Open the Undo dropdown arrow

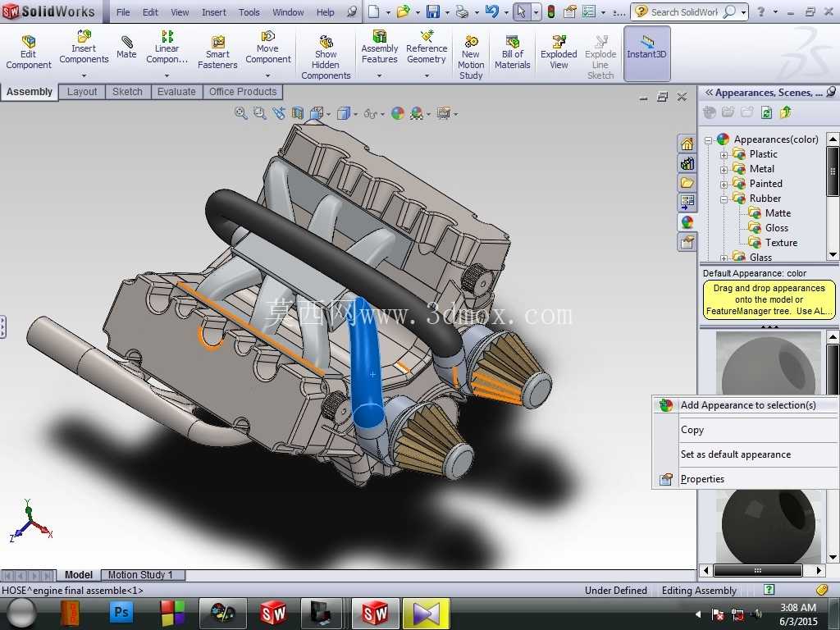tap(506, 11)
